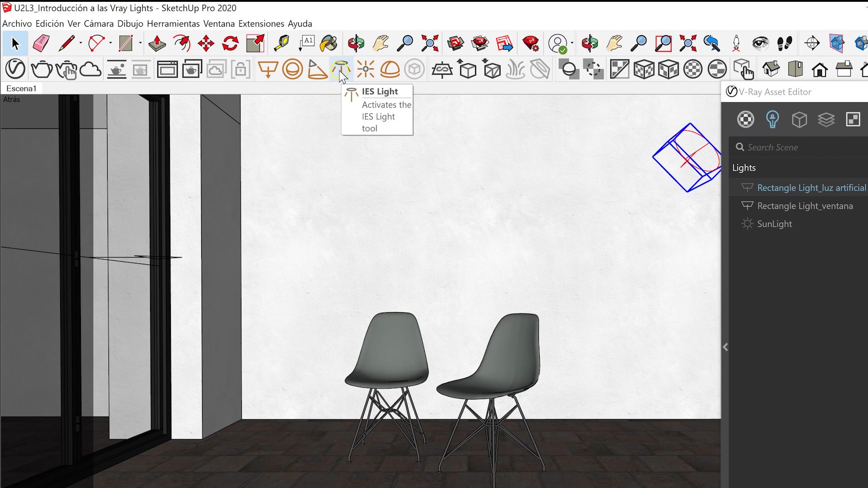Open the arc tool dropdown arrow
This screenshot has height=488, width=868.
click(110, 43)
